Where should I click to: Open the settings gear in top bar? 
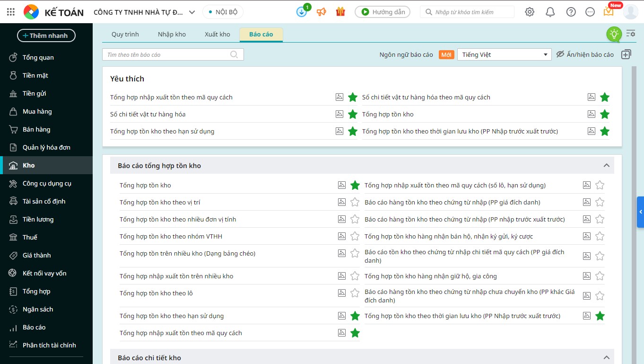tap(530, 12)
